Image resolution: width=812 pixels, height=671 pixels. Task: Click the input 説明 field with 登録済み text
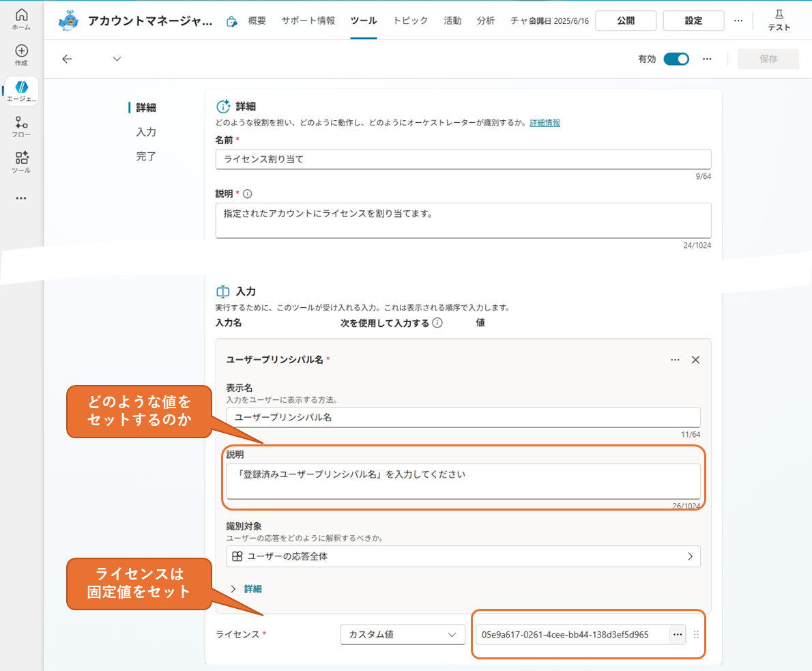click(x=463, y=481)
